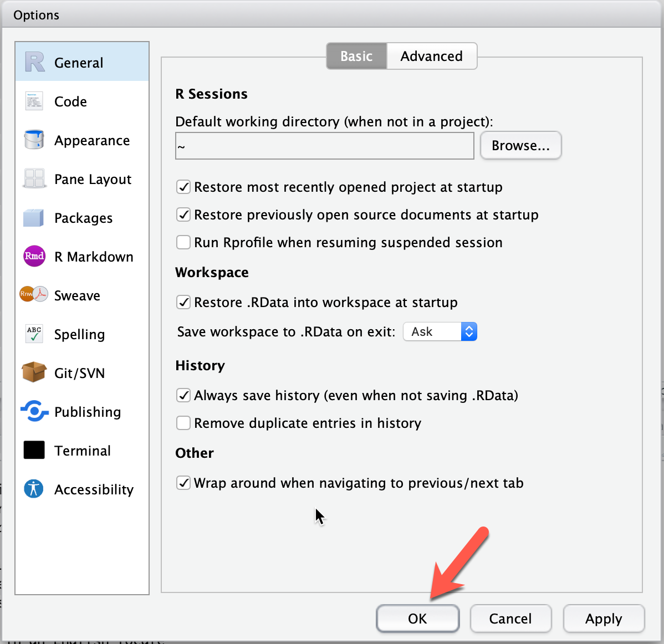
Task: Click the Spelling ABC checkmark icon
Action: tap(34, 334)
